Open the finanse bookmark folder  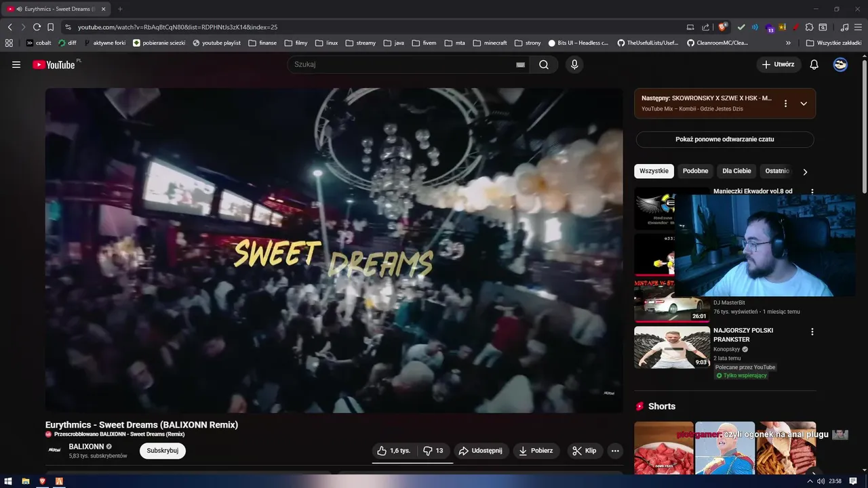click(x=262, y=43)
